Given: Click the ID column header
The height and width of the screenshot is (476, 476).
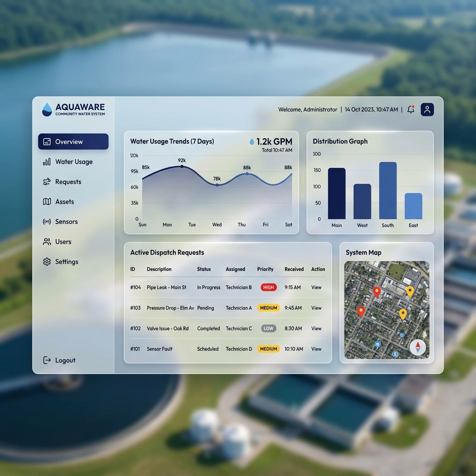Looking at the screenshot, I should coord(132,269).
